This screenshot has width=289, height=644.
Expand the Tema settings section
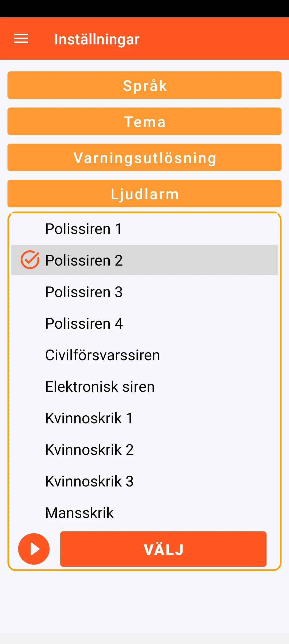coord(144,121)
